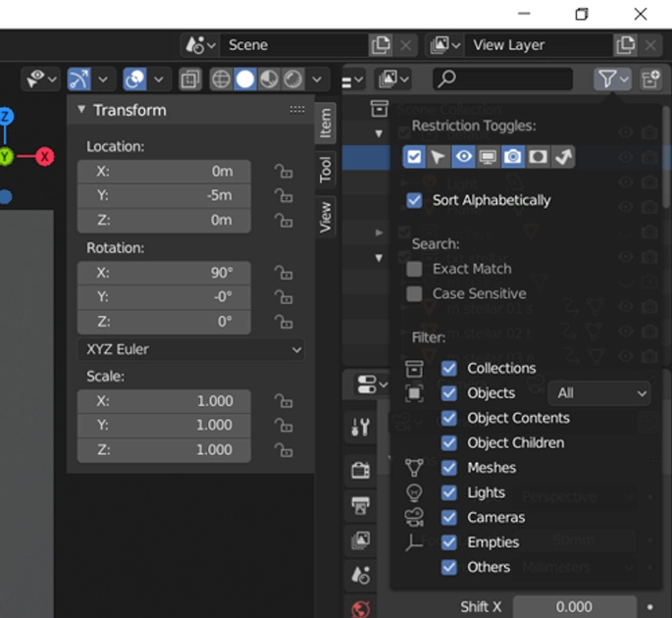
Task: Click the New Scene copy icon
Action: coord(381,45)
